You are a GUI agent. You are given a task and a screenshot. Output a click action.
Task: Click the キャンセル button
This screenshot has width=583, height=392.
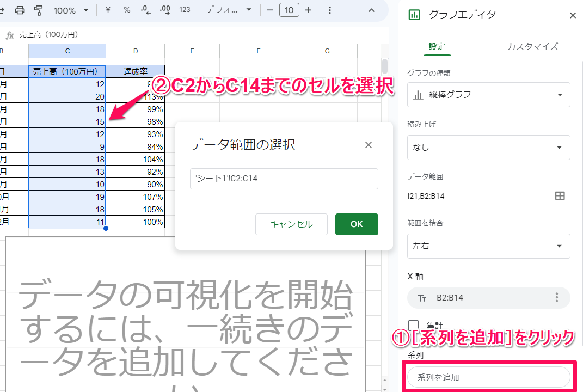point(291,224)
